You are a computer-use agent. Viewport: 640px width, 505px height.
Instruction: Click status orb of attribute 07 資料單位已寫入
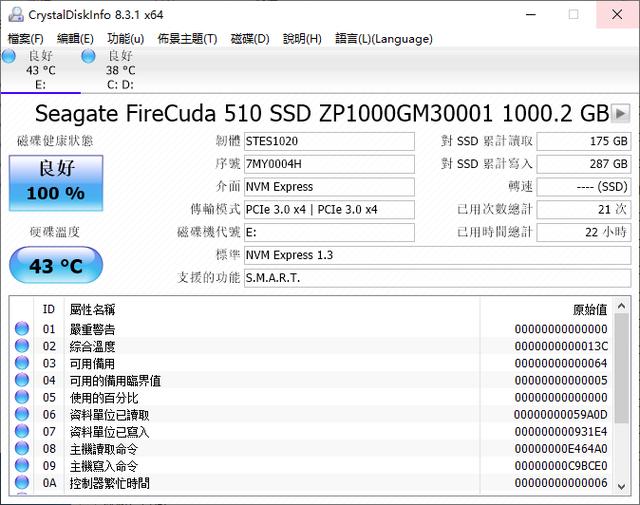pos(22,432)
